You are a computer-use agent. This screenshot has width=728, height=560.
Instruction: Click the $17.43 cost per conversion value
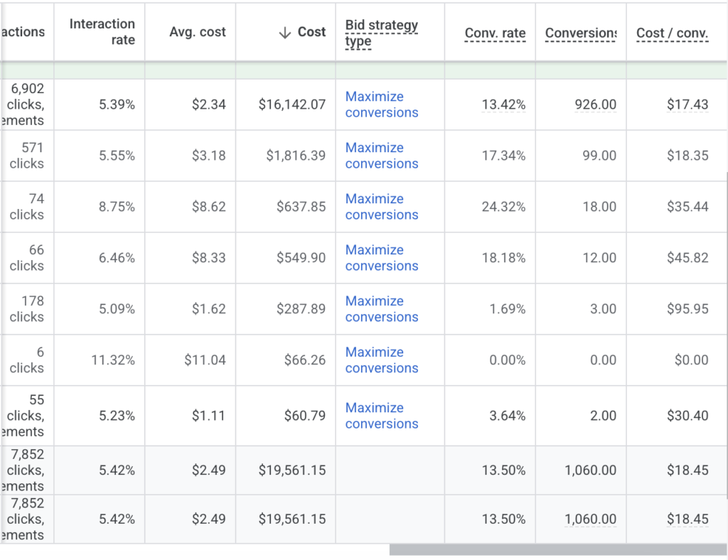[687, 104]
